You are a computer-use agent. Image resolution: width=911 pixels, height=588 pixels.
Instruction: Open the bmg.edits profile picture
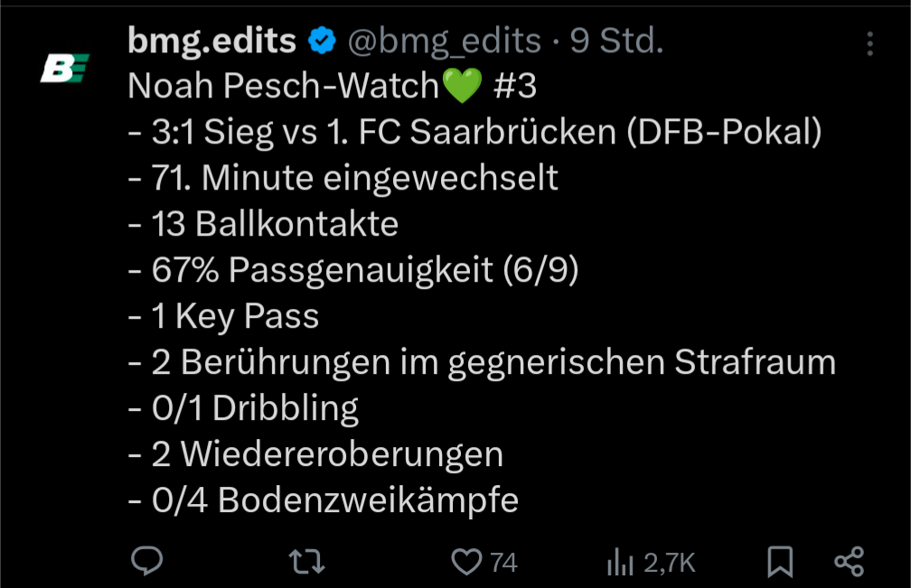click(65, 68)
